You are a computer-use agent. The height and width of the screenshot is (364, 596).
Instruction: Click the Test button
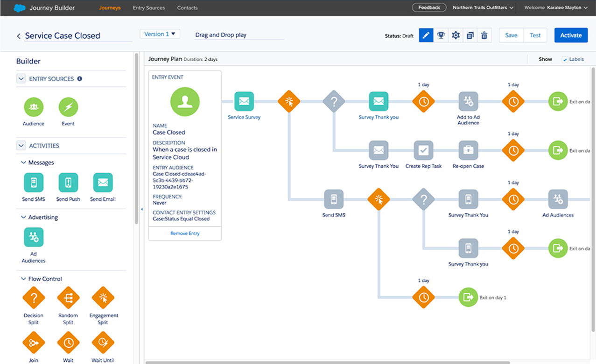[x=535, y=35]
